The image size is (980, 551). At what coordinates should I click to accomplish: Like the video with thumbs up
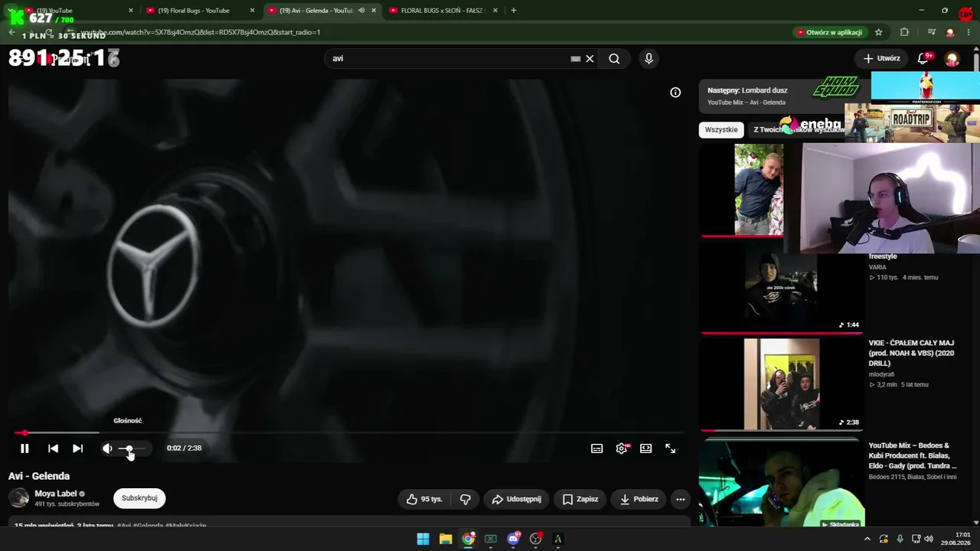pyautogui.click(x=424, y=499)
